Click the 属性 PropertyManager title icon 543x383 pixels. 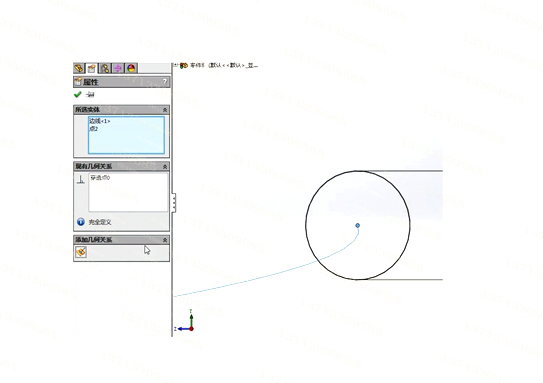click(x=78, y=82)
